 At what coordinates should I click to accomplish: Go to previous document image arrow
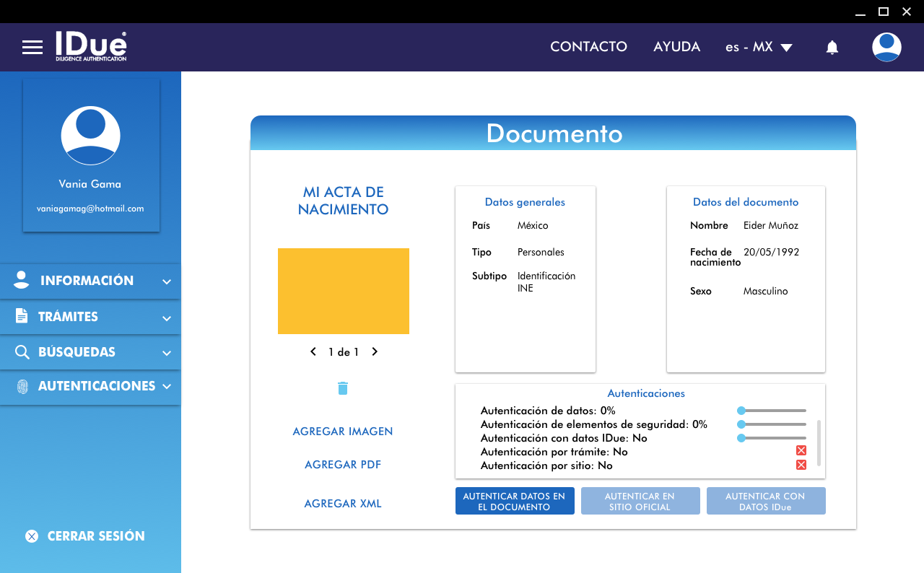313,352
